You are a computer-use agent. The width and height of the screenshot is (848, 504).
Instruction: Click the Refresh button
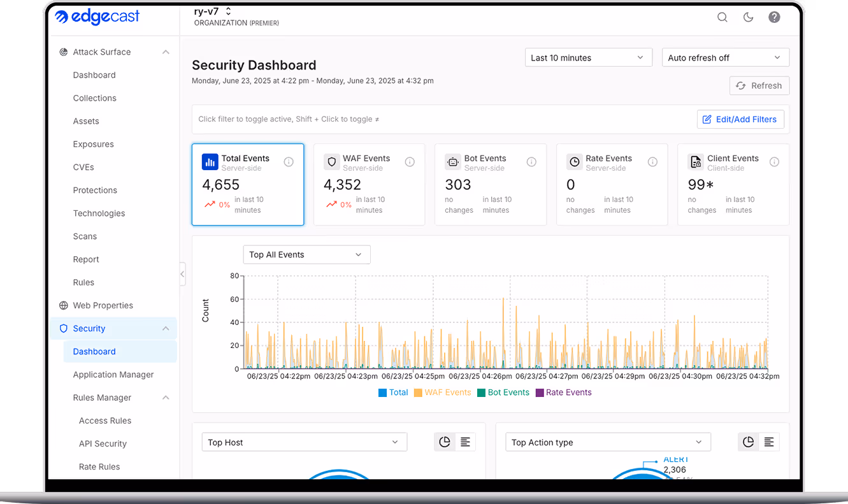pyautogui.click(x=759, y=85)
